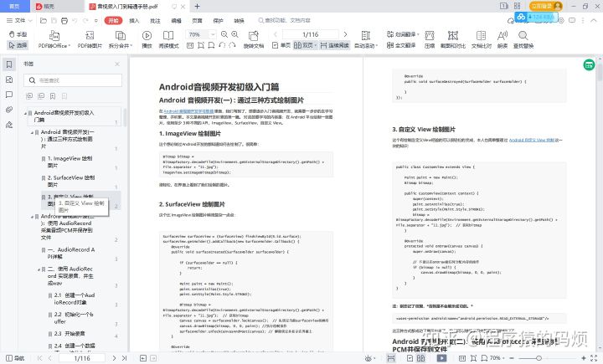Switch to 首页 home tab
Image resolution: width=603 pixels, height=364 pixels.
pos(14,6)
